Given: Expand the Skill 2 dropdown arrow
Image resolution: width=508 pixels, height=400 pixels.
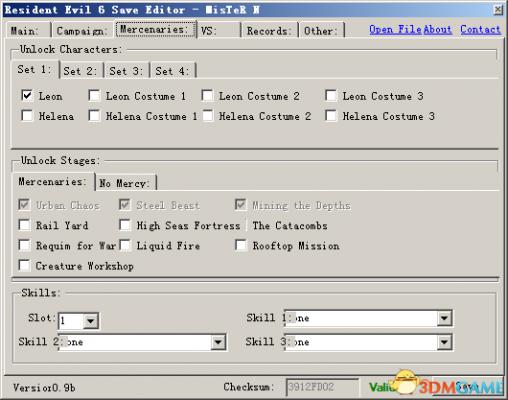Looking at the screenshot, I should point(218,342).
